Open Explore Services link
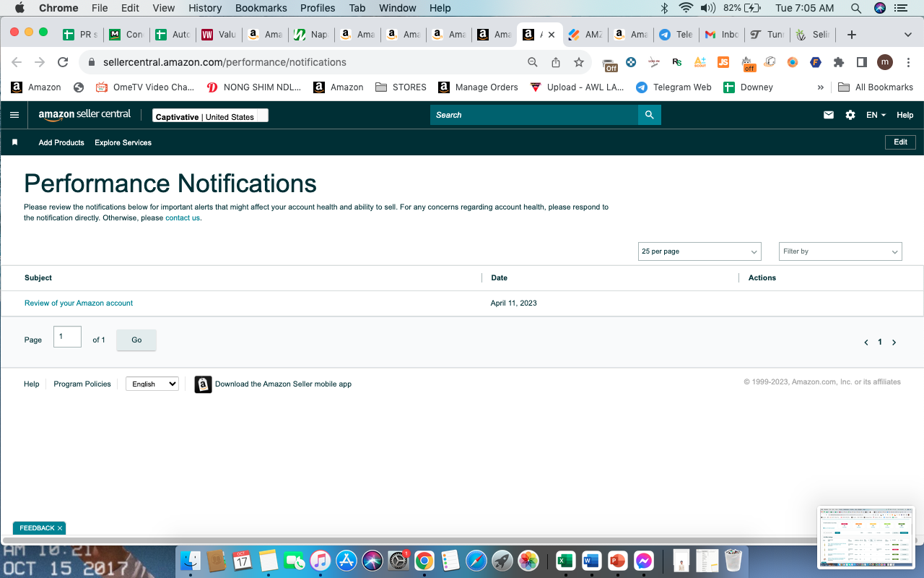 click(x=123, y=142)
